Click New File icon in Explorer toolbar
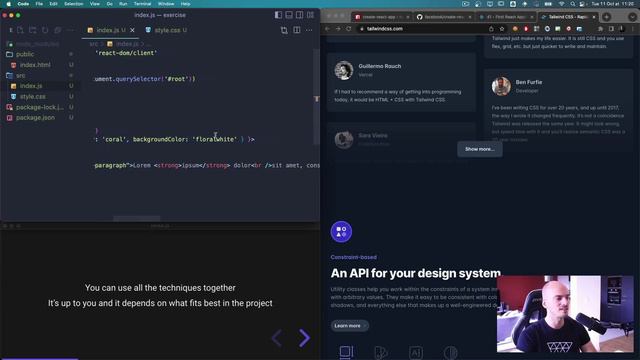Screen dimensions: 640x360 click(20, 30)
